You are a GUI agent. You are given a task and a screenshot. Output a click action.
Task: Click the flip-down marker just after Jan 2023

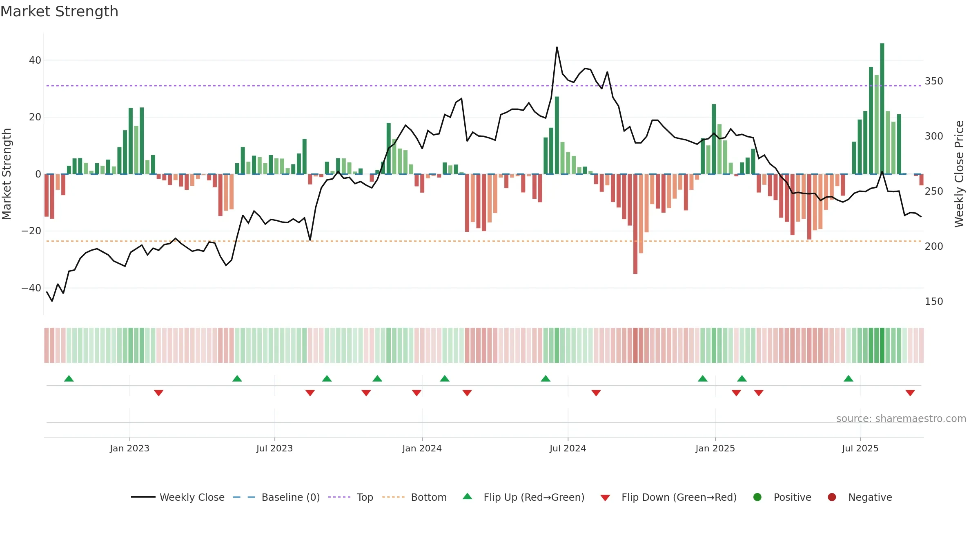(159, 393)
